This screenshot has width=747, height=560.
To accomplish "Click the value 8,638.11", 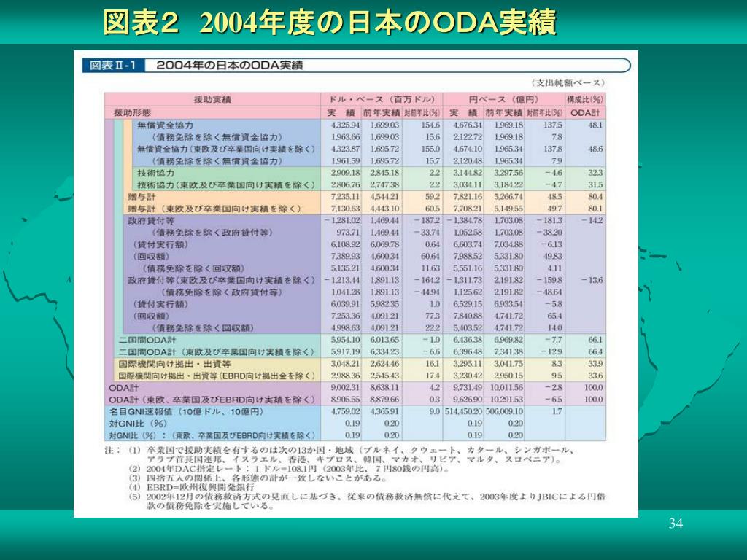I will (384, 388).
